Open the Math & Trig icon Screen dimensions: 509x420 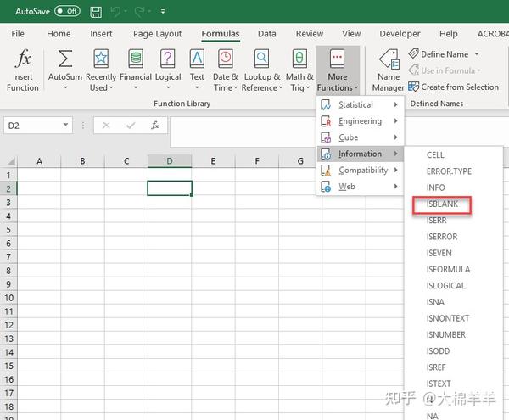click(299, 59)
